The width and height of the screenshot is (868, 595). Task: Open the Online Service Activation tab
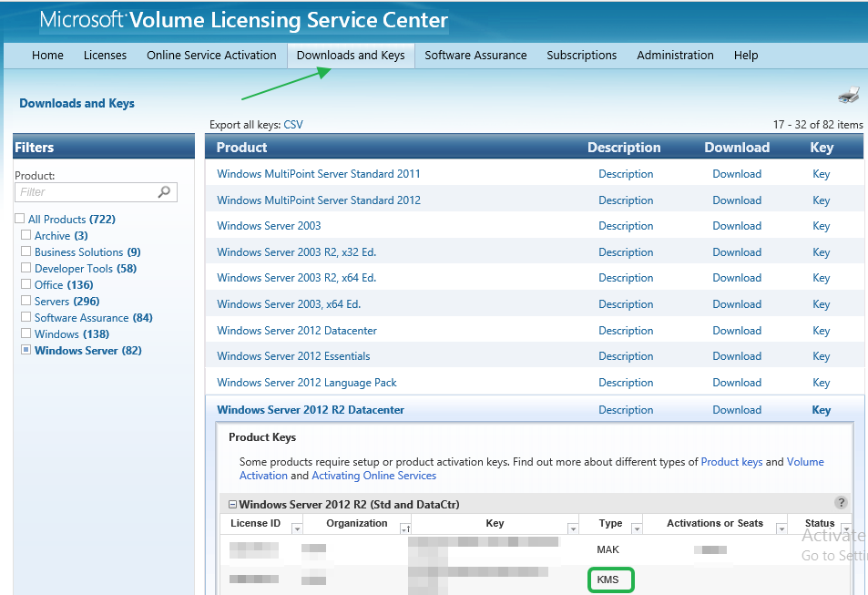(x=211, y=56)
